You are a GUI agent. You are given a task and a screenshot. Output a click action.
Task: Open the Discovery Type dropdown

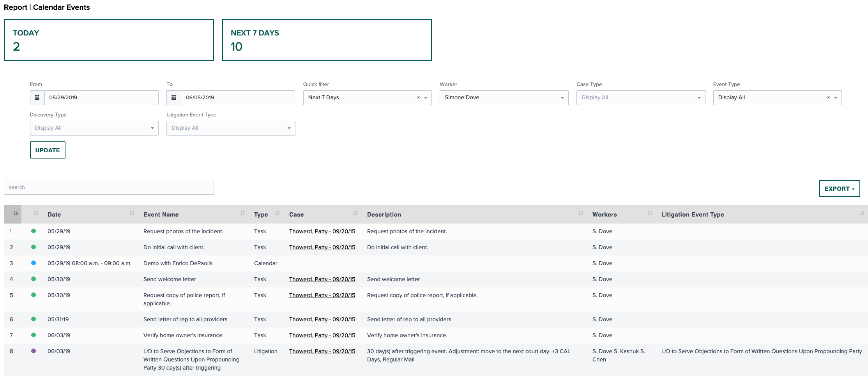153,128
